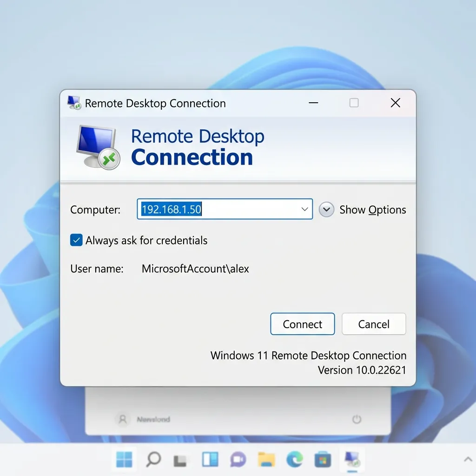Click the Connect button

pyautogui.click(x=302, y=324)
